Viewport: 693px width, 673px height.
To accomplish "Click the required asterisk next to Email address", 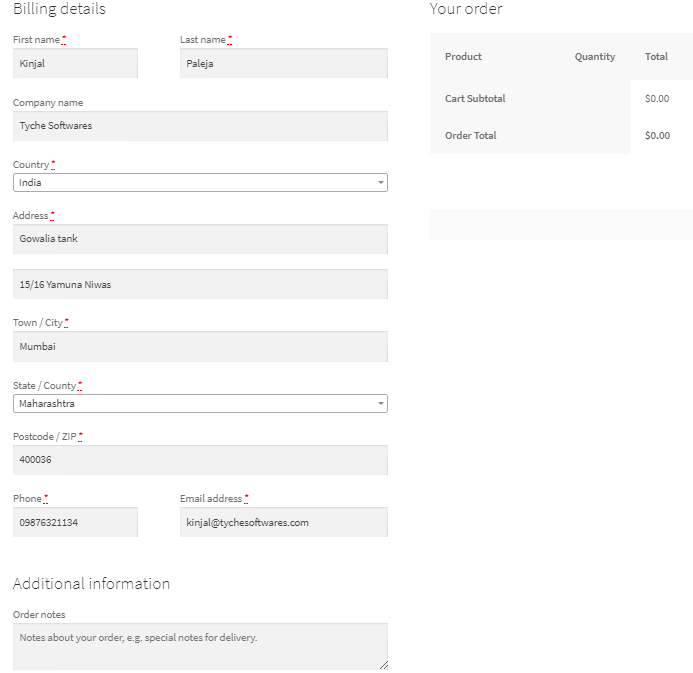I will tap(246, 498).
